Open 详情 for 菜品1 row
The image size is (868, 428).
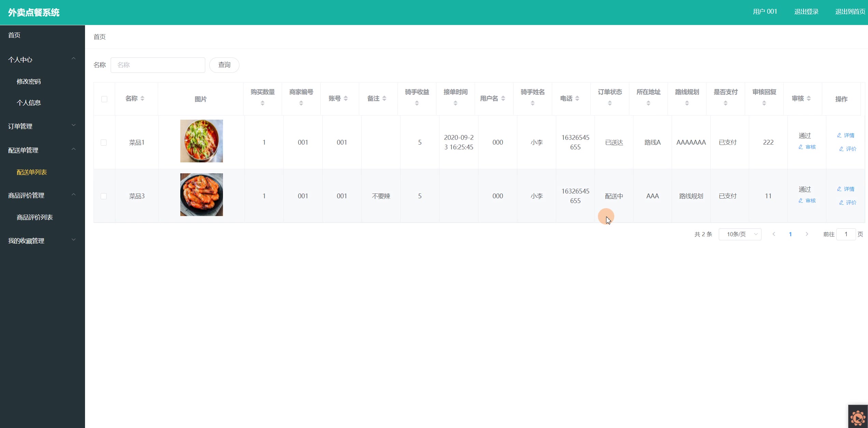coord(845,135)
